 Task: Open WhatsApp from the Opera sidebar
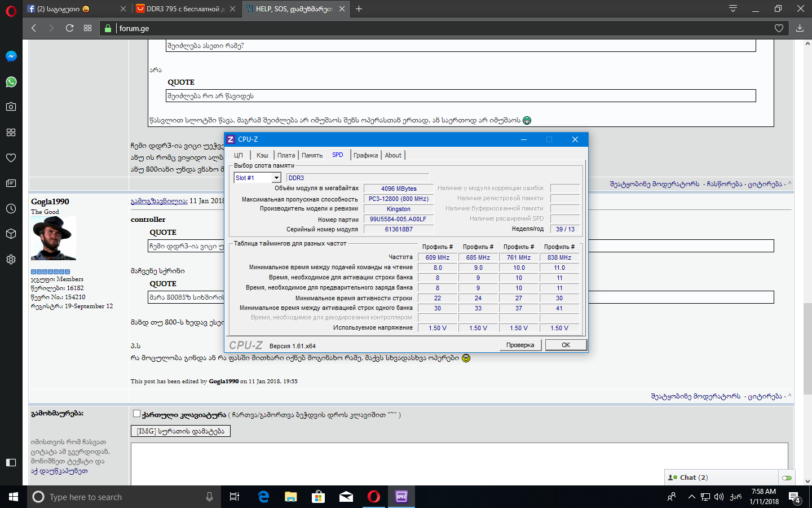[10, 81]
